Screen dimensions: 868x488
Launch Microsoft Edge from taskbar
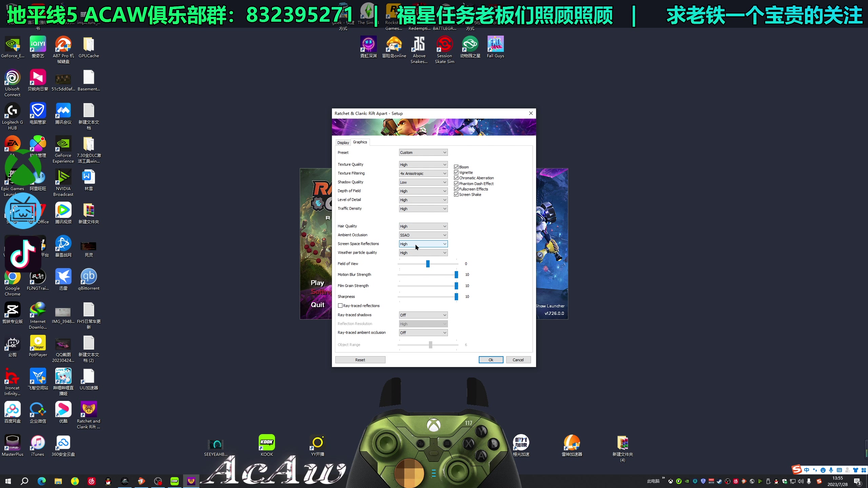[x=41, y=481]
